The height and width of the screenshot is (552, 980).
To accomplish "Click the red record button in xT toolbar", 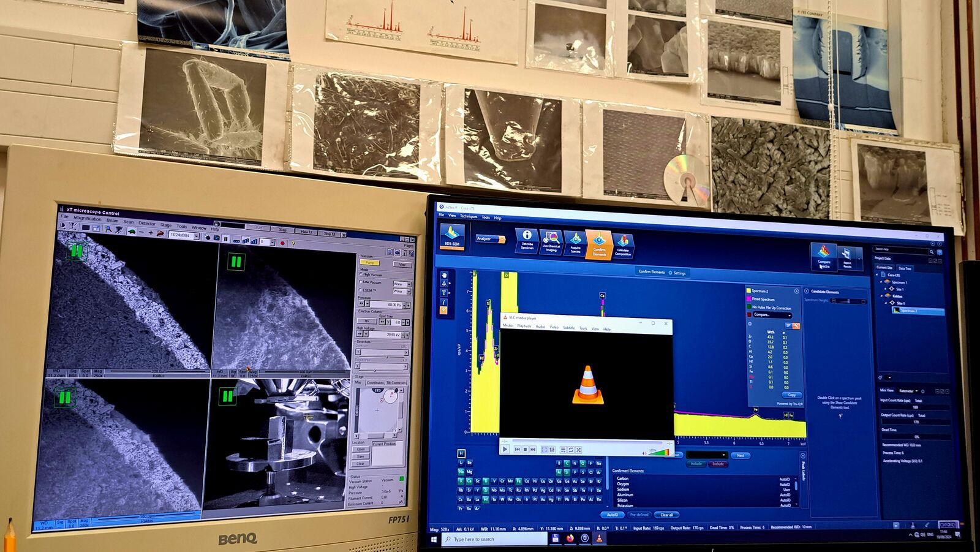I will tap(282, 243).
